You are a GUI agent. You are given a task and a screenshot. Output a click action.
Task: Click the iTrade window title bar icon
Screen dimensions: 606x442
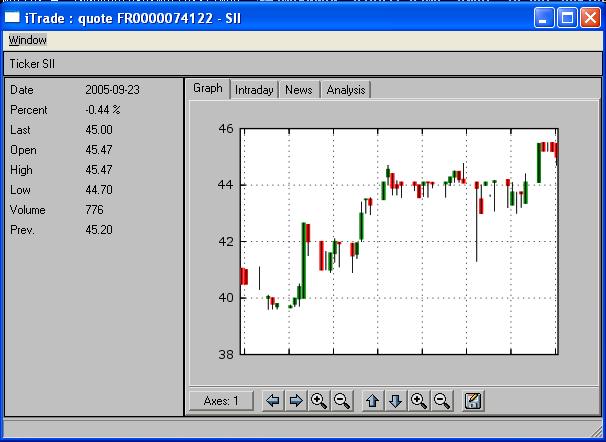click(x=12, y=17)
